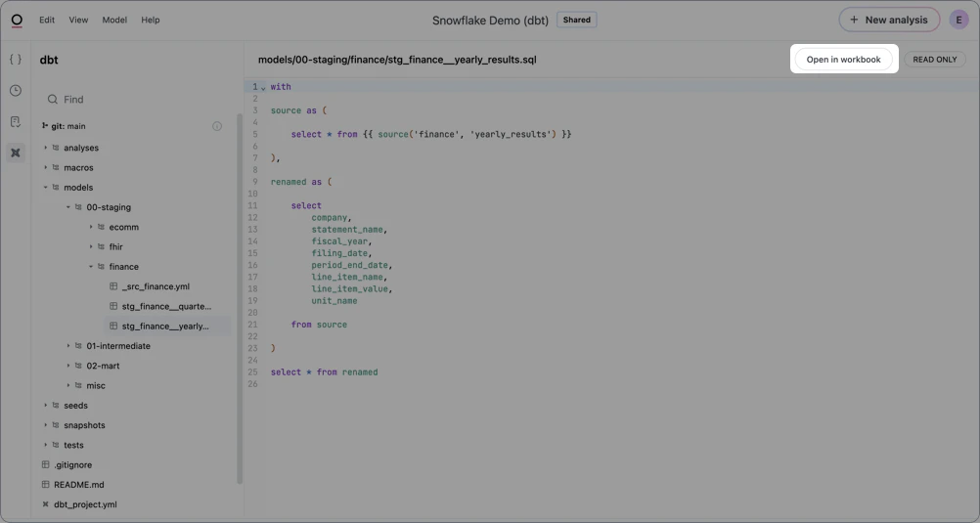Viewport: 980px width, 523px height.
Task: Click the file tree vertical scrollbar
Action: click(240, 299)
